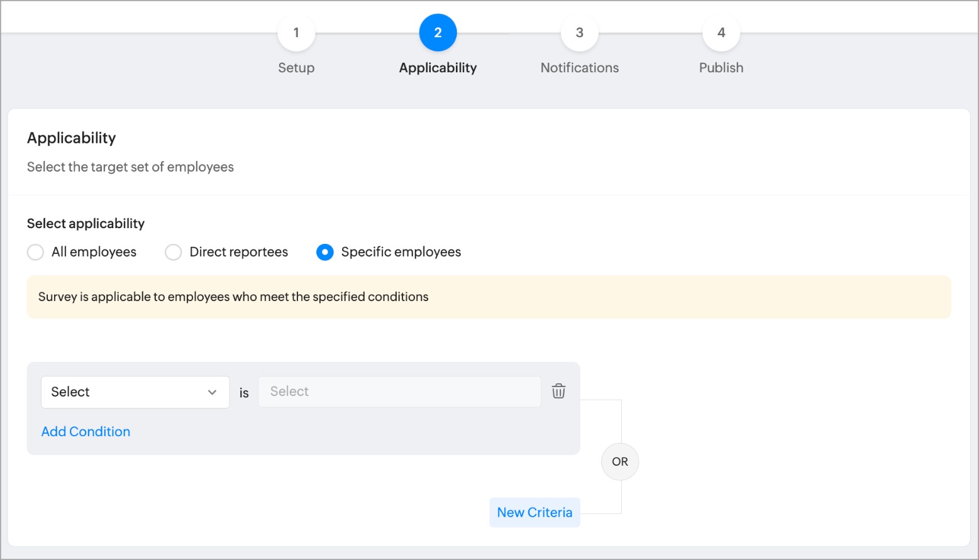979x560 pixels.
Task: Jump to the Publish step label
Action: click(721, 68)
